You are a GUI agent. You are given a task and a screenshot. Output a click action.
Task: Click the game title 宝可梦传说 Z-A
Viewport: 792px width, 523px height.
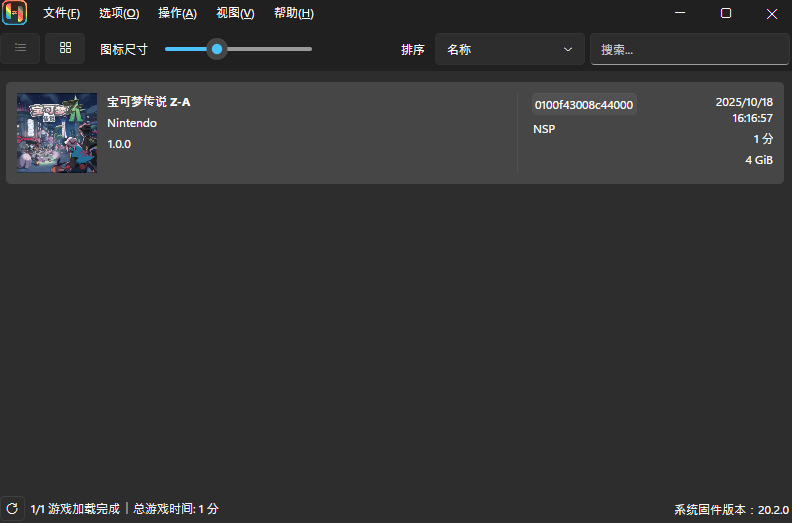coord(149,102)
